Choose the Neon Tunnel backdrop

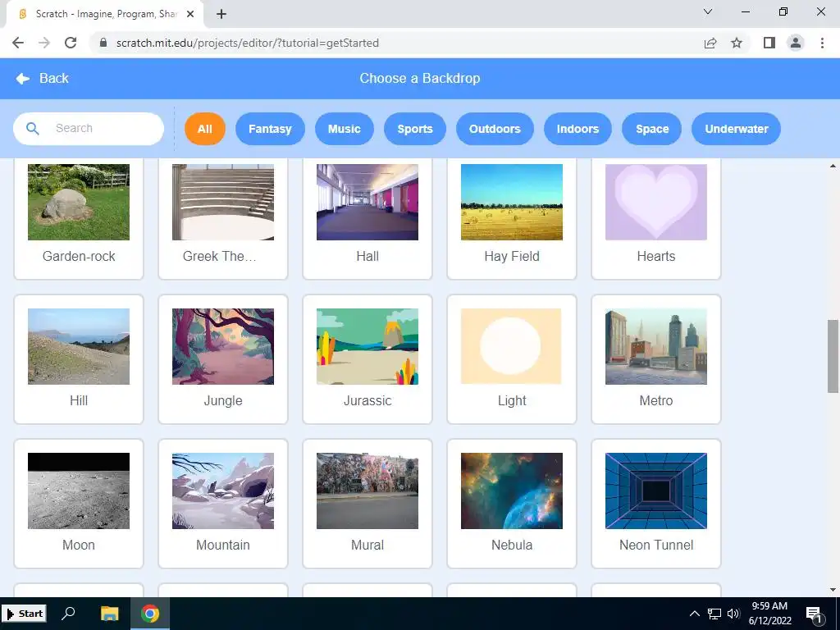(x=656, y=504)
